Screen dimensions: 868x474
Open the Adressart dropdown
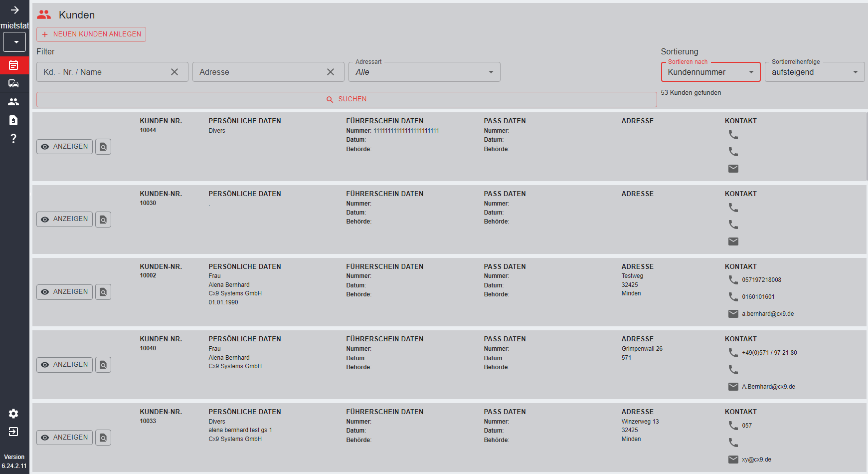pos(424,72)
